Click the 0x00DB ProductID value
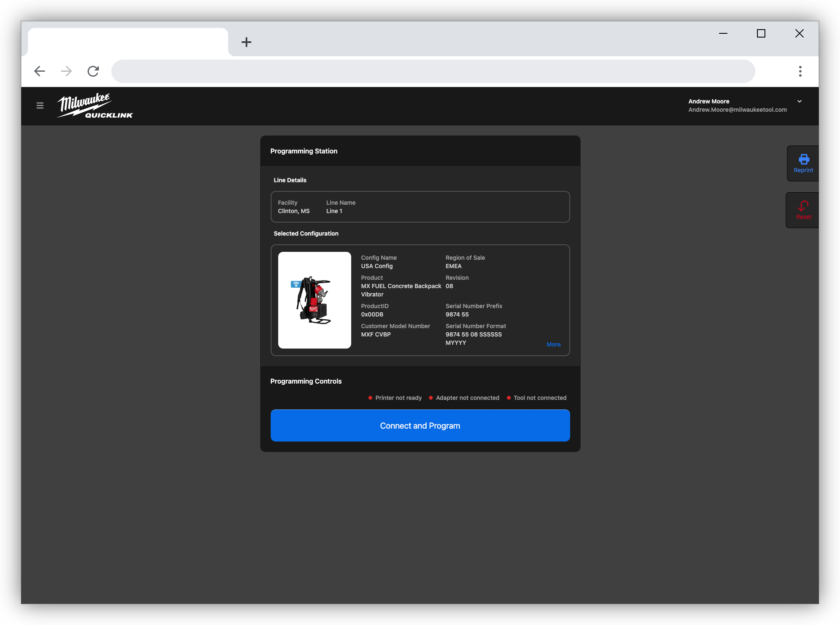 point(372,314)
